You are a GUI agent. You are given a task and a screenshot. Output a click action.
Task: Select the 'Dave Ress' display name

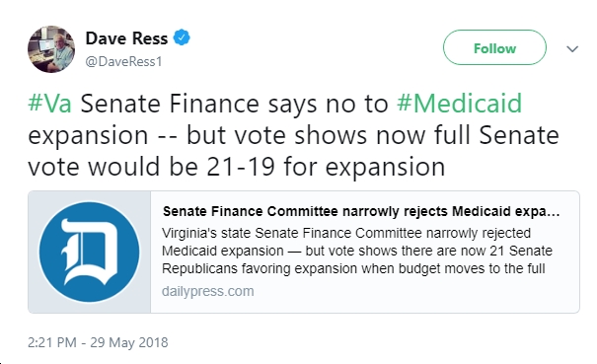pos(126,38)
